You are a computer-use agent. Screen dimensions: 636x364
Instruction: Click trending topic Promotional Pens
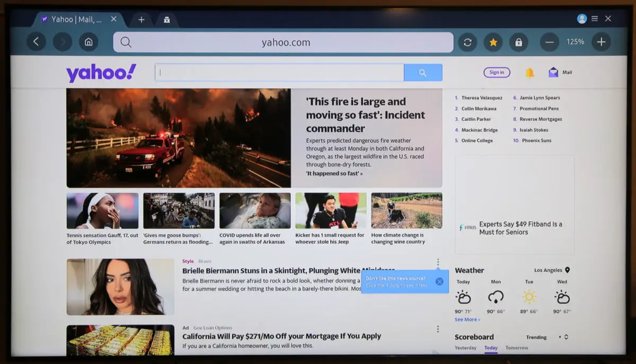pyautogui.click(x=539, y=109)
